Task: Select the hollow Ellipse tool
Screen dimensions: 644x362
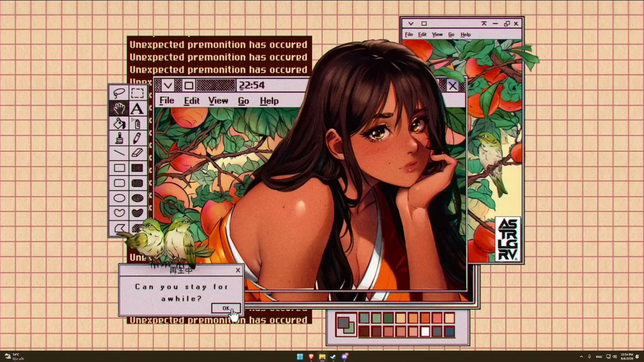Action: pyautogui.click(x=119, y=198)
